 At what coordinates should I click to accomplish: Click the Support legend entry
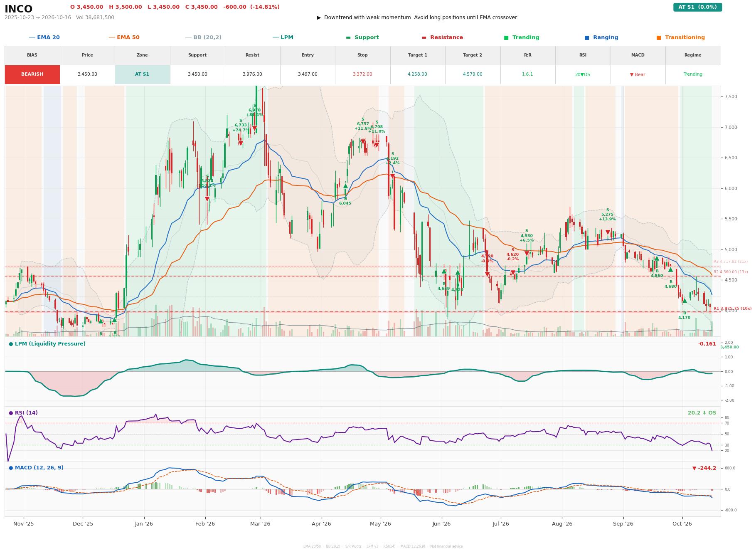tap(362, 37)
